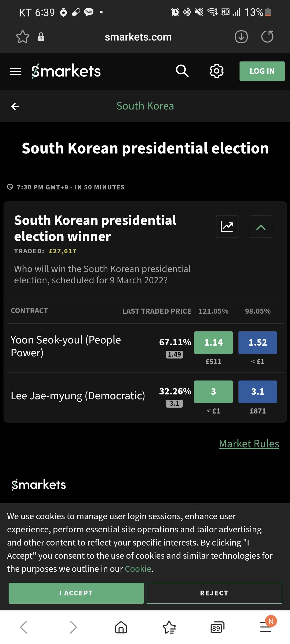Select blue 3.1 sell price for Lee

[258, 392]
